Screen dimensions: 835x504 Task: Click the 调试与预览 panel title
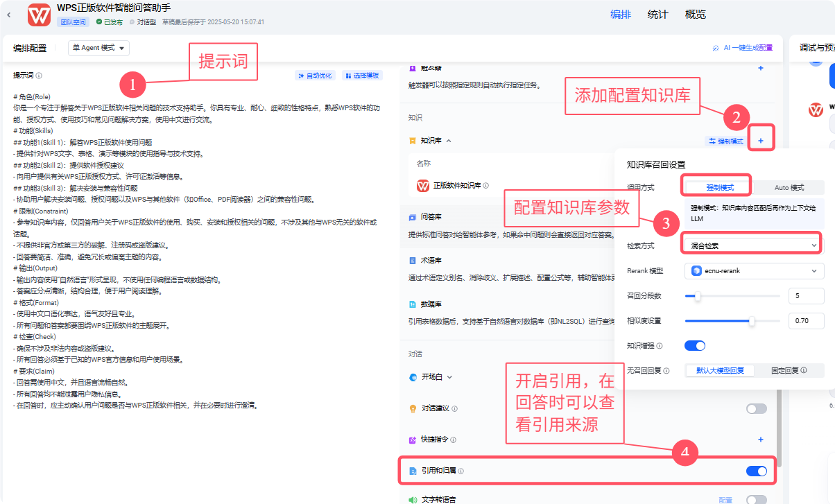click(816, 48)
